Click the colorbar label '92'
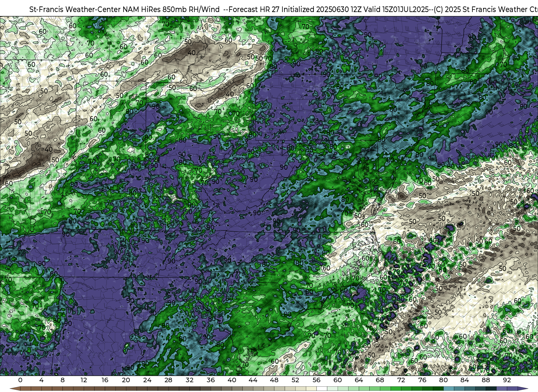Image resolution: width=538 pixels, height=392 pixels. [507, 380]
